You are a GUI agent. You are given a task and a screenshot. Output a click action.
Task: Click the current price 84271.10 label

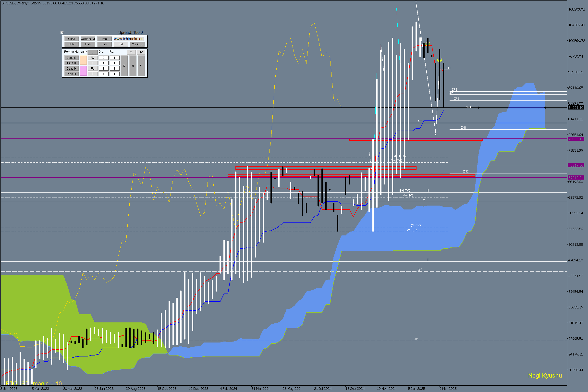point(576,108)
